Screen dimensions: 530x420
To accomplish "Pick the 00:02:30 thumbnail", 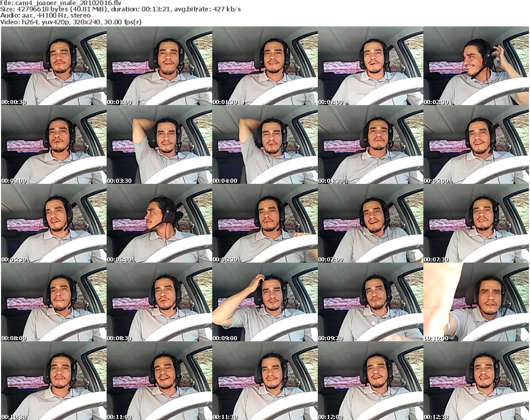I will (476, 66).
